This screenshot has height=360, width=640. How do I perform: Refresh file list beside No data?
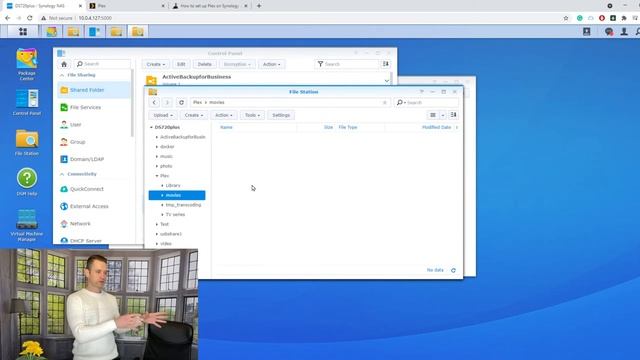point(453,270)
